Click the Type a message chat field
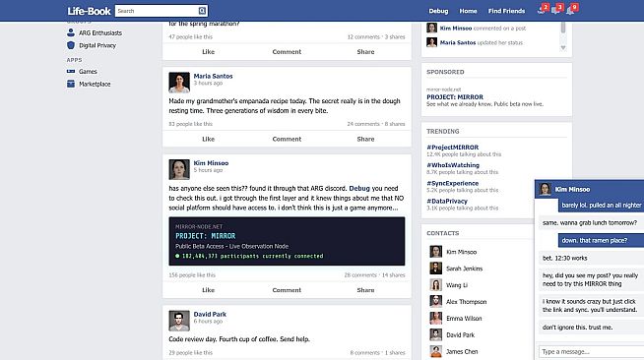 (x=592, y=352)
